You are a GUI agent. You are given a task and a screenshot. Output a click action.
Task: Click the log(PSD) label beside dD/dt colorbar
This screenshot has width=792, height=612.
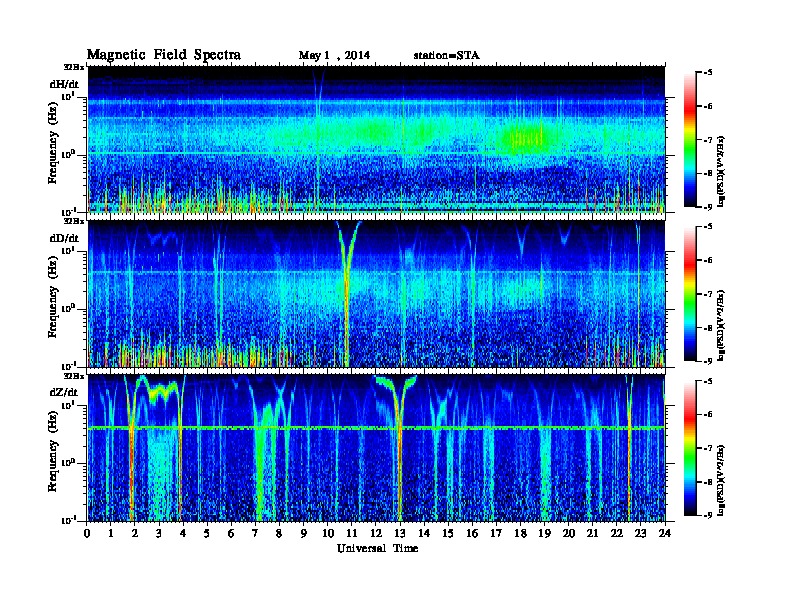pyautogui.click(x=721, y=325)
